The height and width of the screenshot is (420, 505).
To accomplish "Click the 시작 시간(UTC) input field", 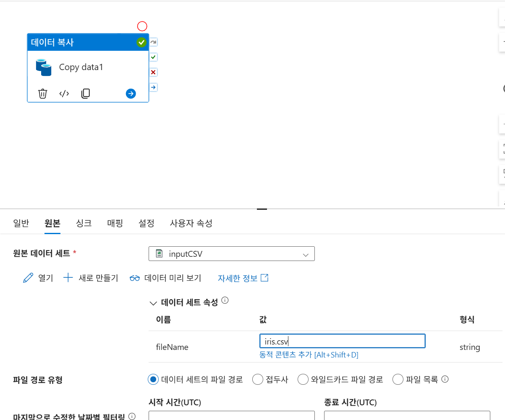I will [232, 415].
